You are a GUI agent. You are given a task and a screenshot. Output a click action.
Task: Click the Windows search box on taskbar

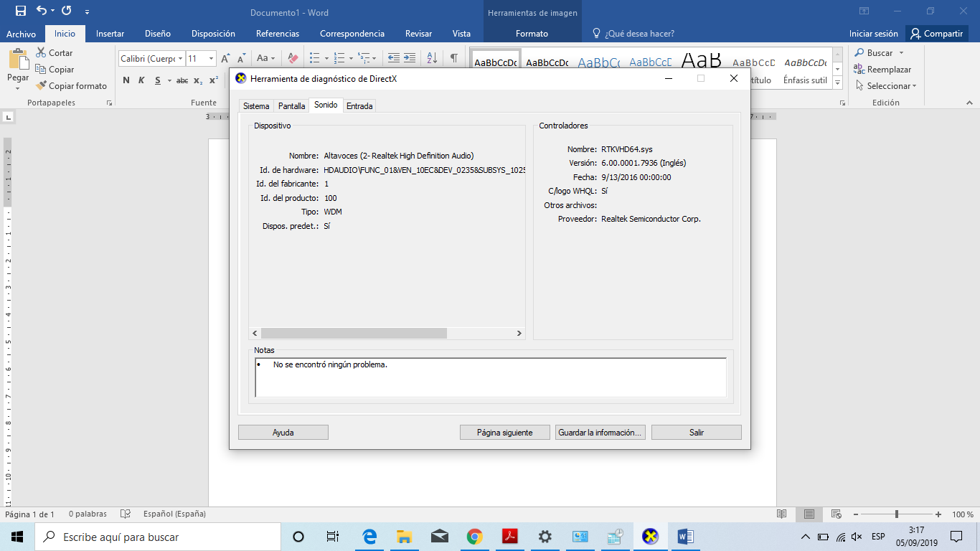tap(157, 537)
